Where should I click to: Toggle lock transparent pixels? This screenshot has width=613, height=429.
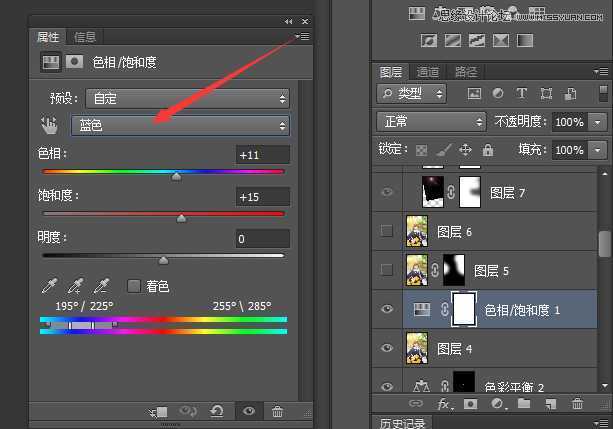pos(421,150)
